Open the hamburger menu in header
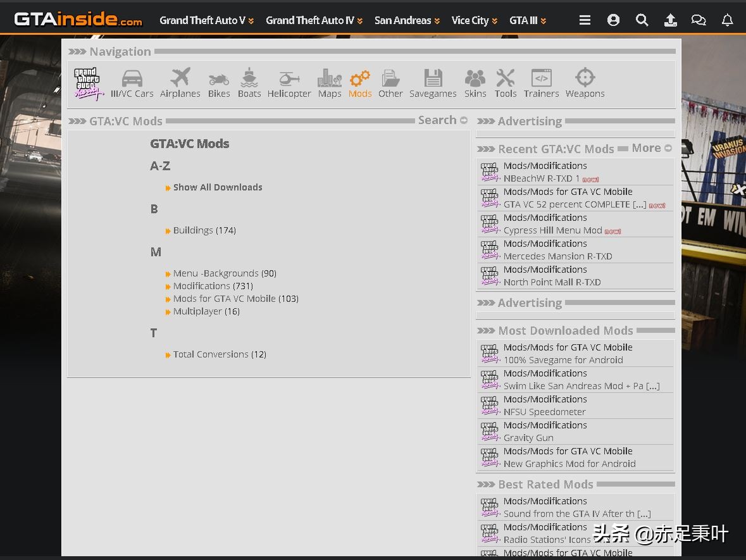The image size is (746, 560). point(585,20)
